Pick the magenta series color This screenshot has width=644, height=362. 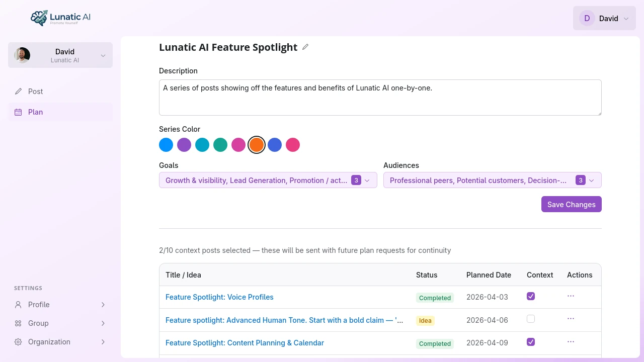[x=238, y=145]
